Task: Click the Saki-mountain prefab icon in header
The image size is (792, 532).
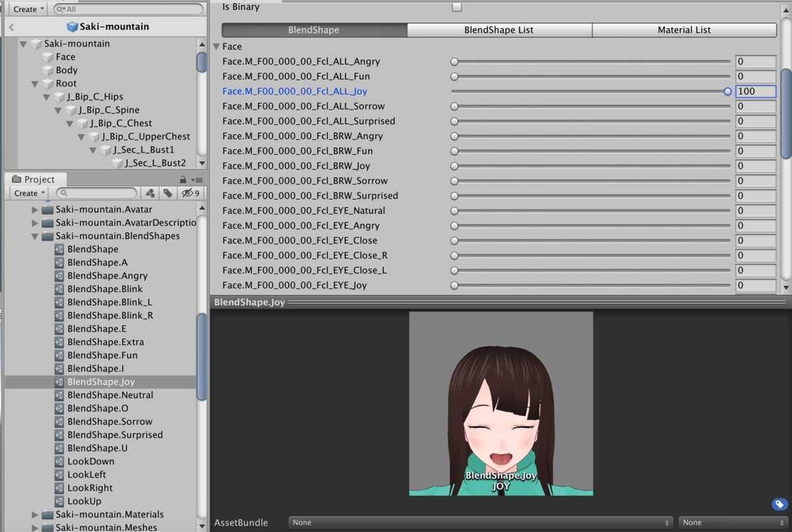Action: pos(73,27)
